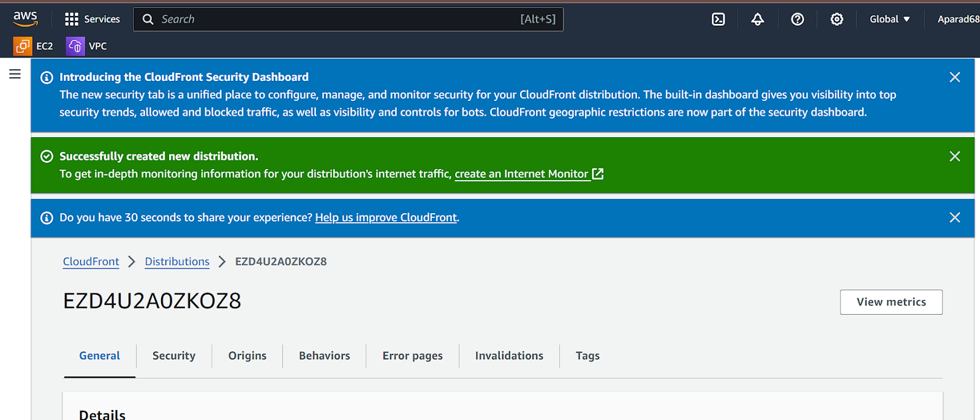Switch to the Security tab
Screen dimensions: 980x420
174,356
